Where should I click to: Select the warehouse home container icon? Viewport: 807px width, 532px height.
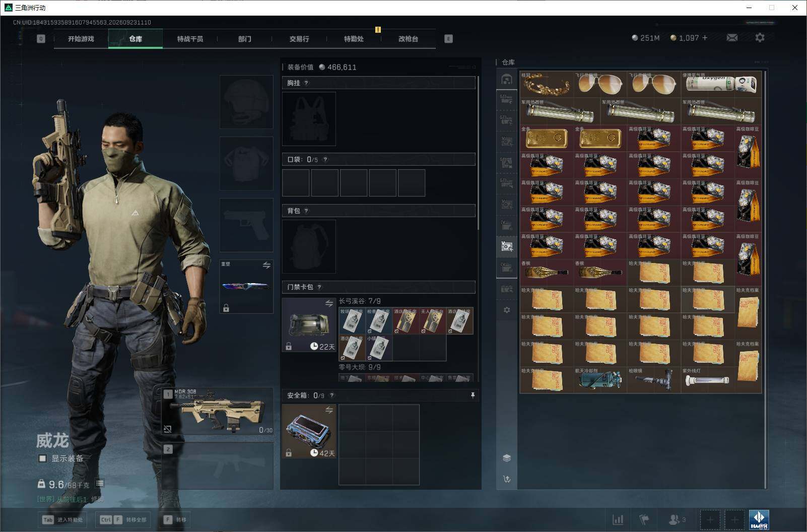pos(507,80)
